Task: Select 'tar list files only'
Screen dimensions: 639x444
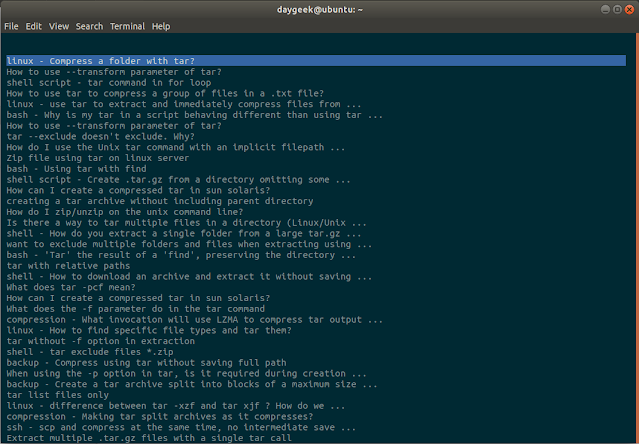Action: 57,395
